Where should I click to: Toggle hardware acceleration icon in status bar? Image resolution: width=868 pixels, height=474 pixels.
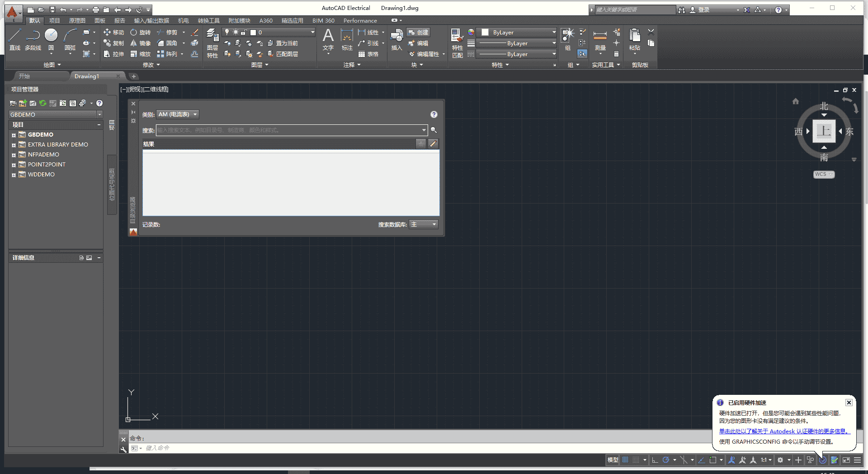[823, 460]
